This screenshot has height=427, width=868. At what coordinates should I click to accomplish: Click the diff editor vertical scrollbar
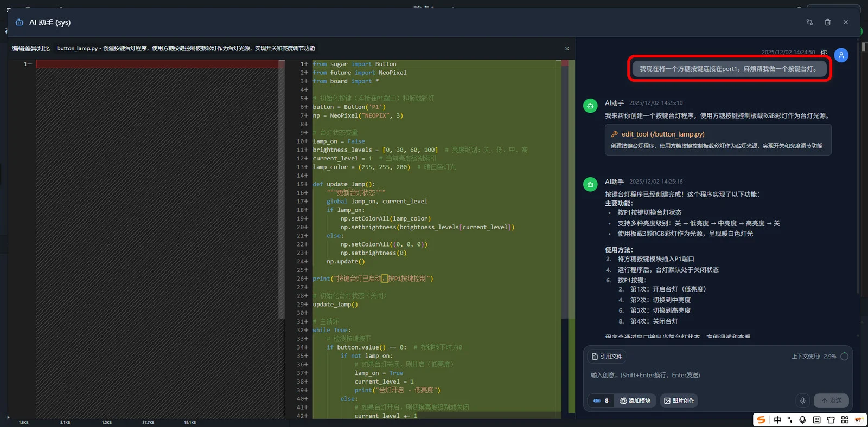tap(565, 190)
